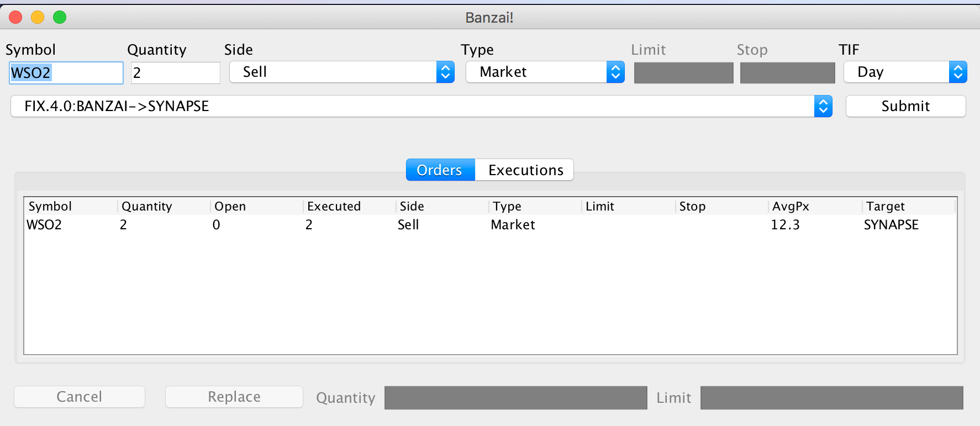The image size is (980, 426).
Task: Click the Executed column header
Action: (350, 206)
